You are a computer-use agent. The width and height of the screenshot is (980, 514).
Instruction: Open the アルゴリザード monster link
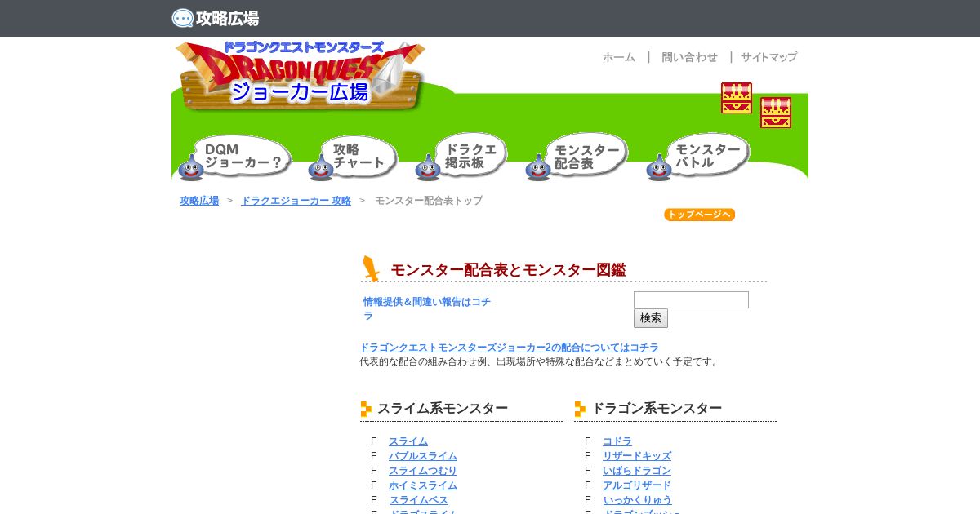pos(637,485)
